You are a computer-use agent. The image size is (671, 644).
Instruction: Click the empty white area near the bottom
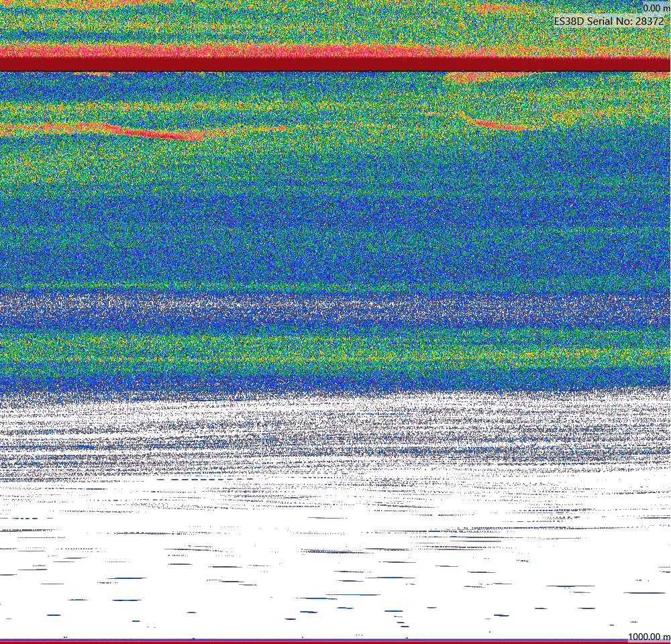[x=335, y=590]
